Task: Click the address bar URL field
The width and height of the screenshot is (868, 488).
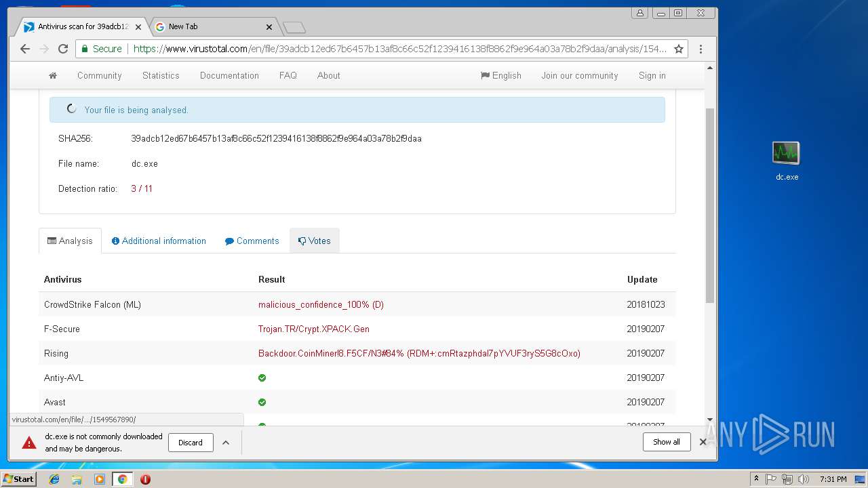Action: 399,49
